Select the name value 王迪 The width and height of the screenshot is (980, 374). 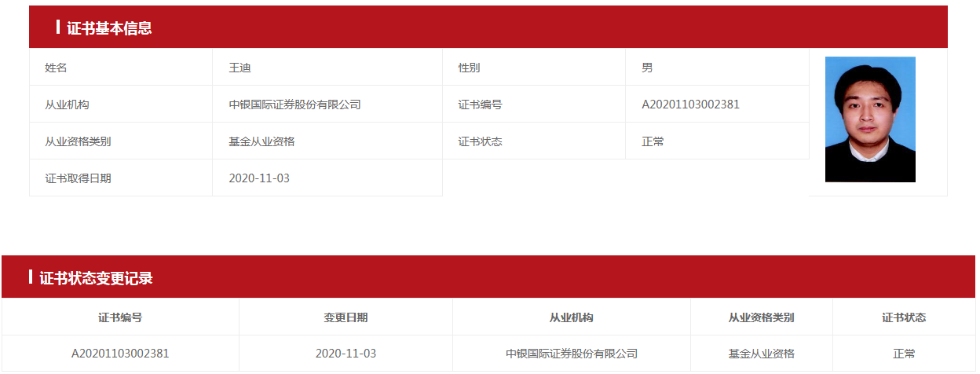(240, 68)
